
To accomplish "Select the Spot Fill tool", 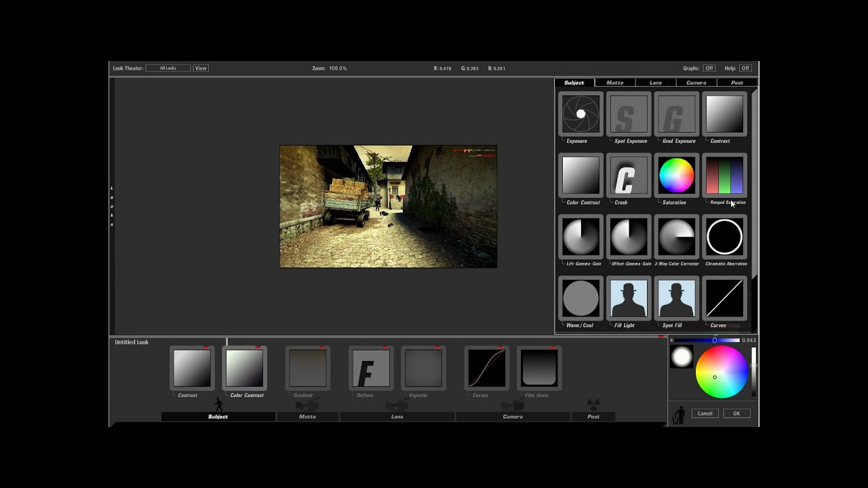I will click(x=676, y=298).
